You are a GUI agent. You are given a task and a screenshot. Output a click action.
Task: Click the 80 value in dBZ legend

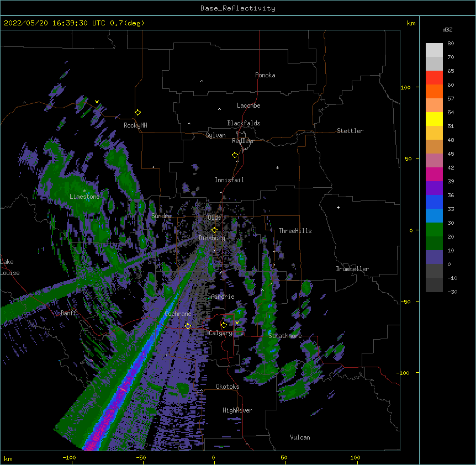click(x=451, y=44)
